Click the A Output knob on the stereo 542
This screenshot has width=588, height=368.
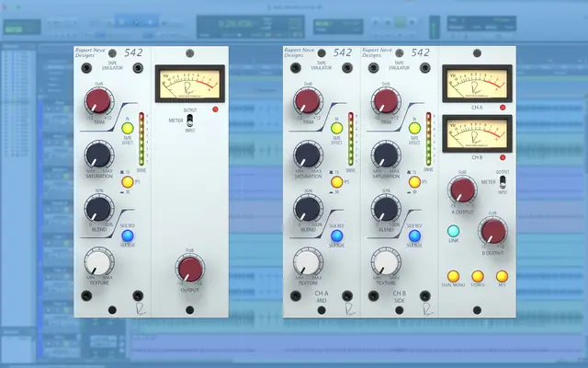462,190
